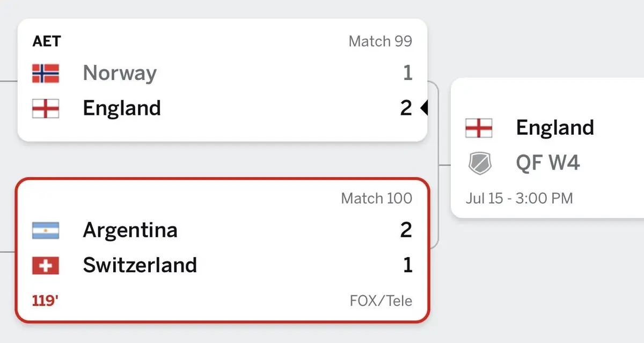
Task: Click the Argentina flag icon
Action: pyautogui.click(x=46, y=230)
